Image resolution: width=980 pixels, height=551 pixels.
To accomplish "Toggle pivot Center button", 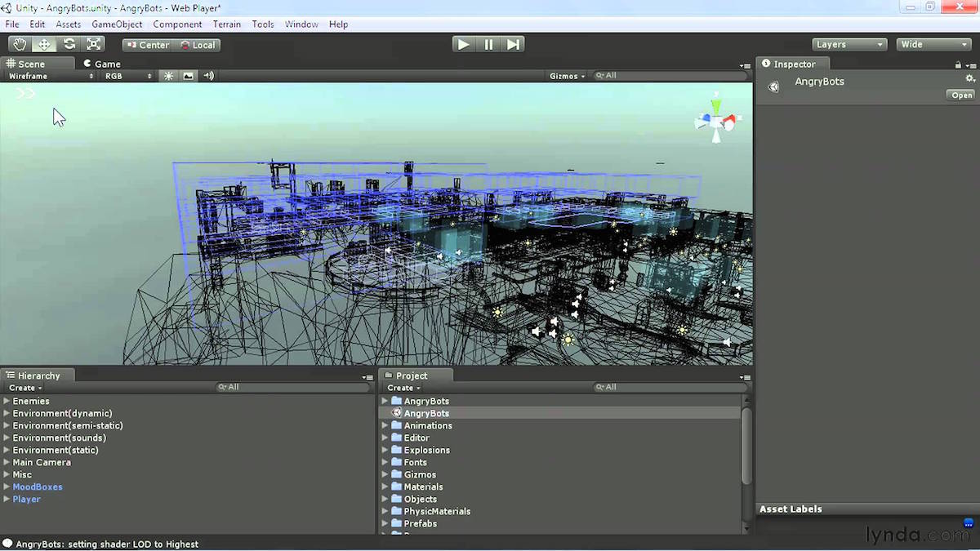I will [147, 45].
